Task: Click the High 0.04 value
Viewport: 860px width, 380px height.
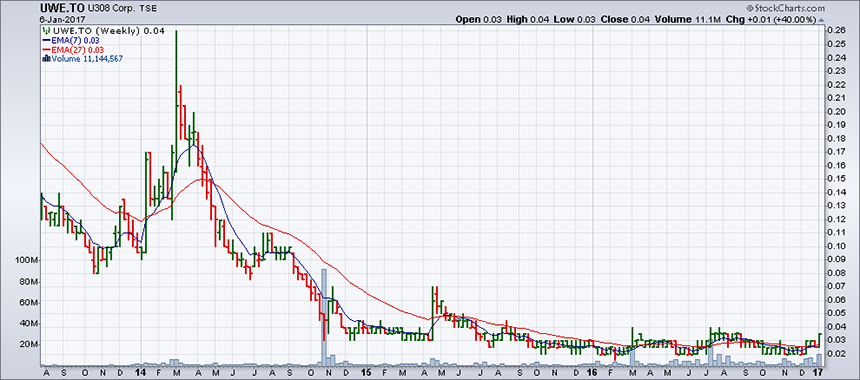Action: (x=527, y=20)
